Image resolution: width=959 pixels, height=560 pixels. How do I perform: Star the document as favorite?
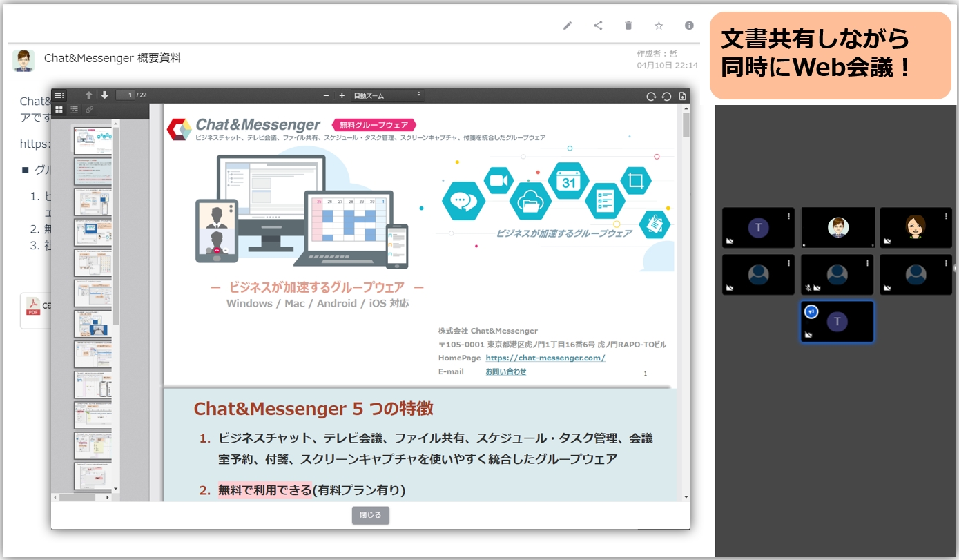[x=659, y=26]
